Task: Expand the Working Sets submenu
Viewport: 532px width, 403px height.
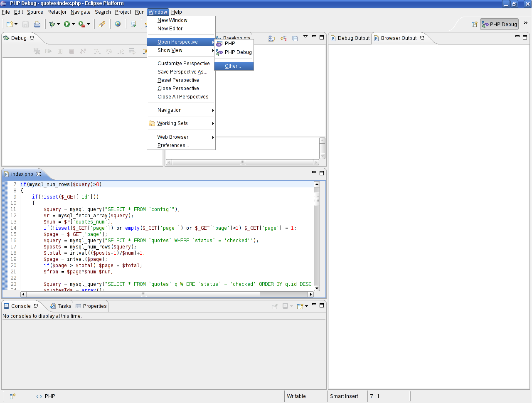Action: pos(181,123)
